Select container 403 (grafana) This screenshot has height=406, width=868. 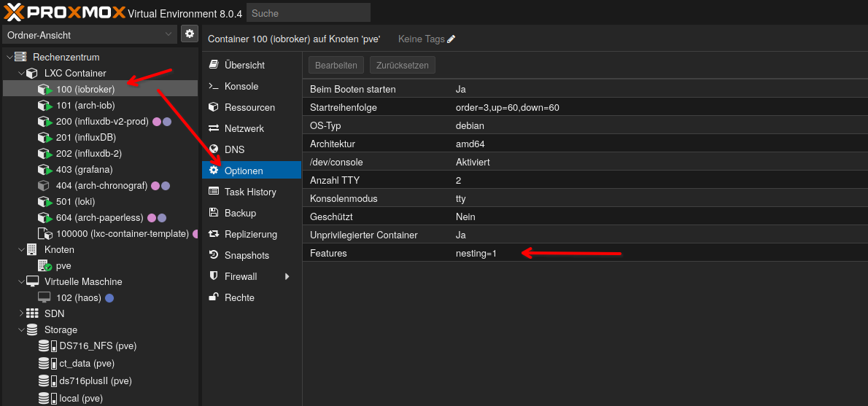pyautogui.click(x=100, y=169)
